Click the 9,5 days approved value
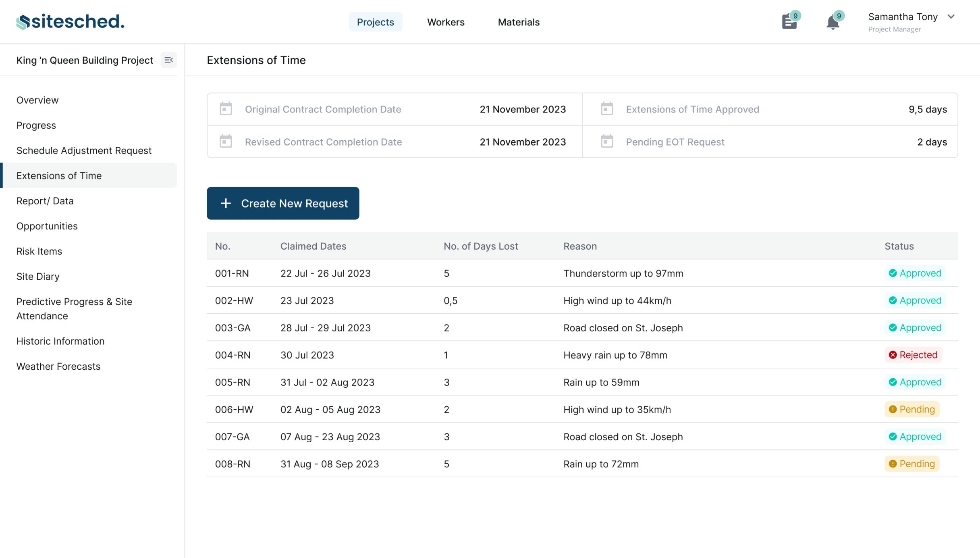Viewport: 980px width, 558px height. (928, 109)
